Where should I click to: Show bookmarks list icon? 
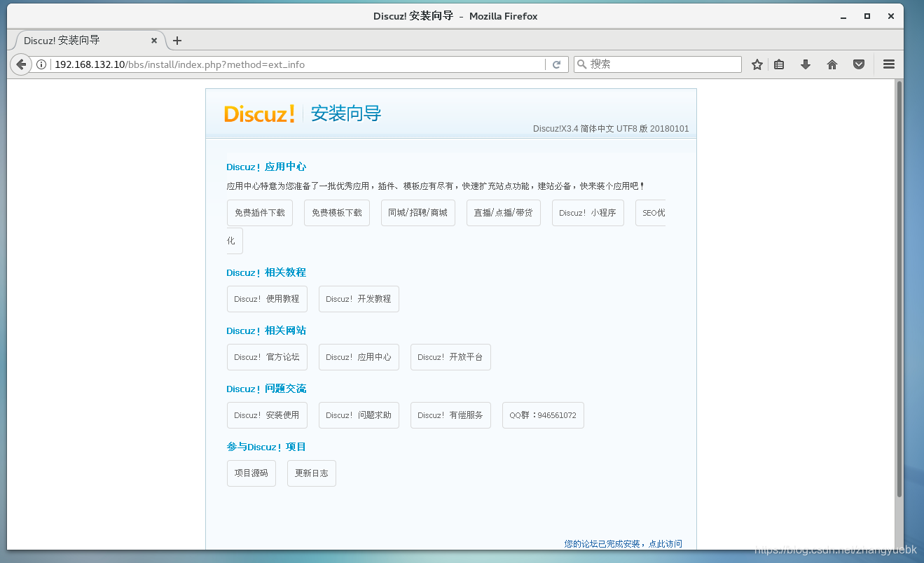pyautogui.click(x=780, y=64)
